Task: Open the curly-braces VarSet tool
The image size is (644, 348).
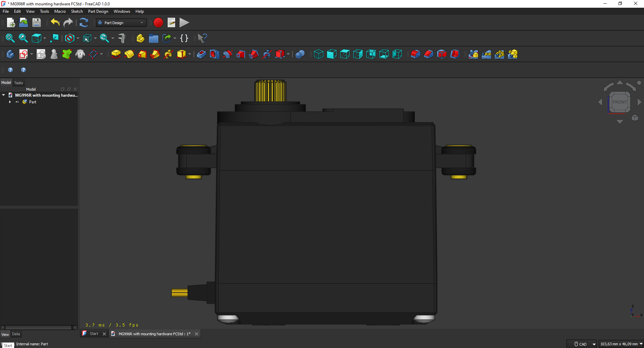Action: coord(184,38)
